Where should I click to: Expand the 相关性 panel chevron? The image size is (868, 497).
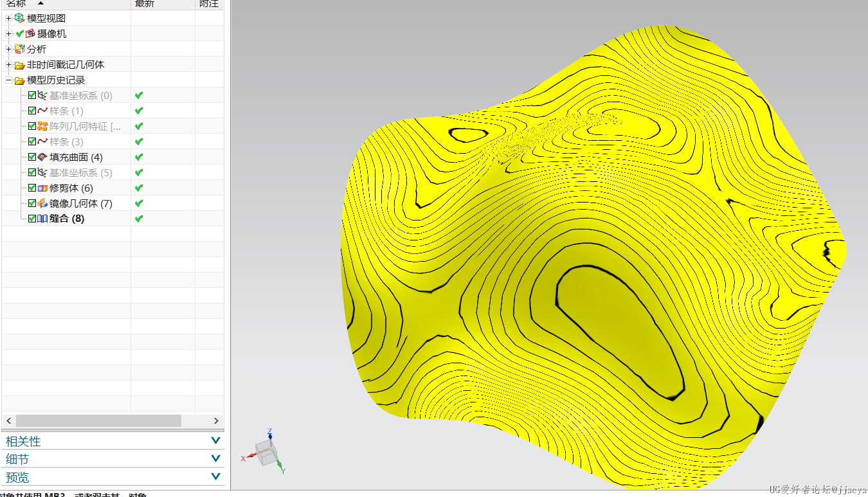[216, 441]
